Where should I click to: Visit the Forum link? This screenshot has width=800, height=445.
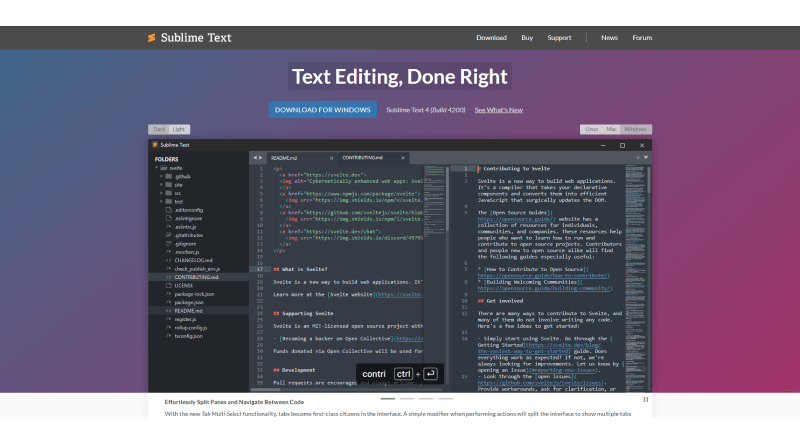[x=642, y=38]
